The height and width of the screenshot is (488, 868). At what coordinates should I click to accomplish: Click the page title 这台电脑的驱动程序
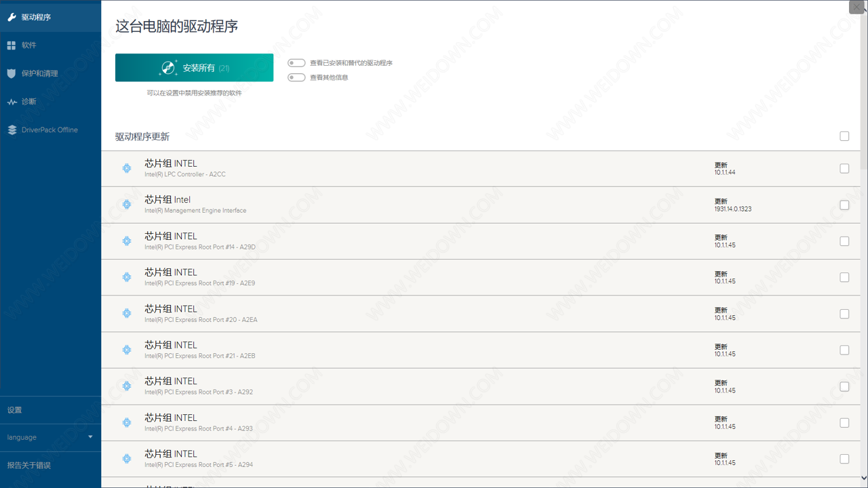click(x=177, y=26)
